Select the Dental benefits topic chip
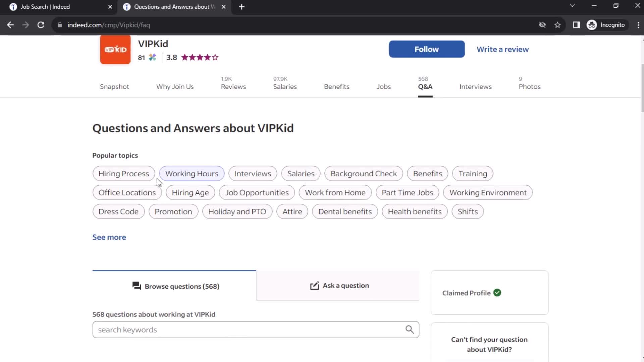The height and width of the screenshot is (362, 644). pyautogui.click(x=345, y=212)
